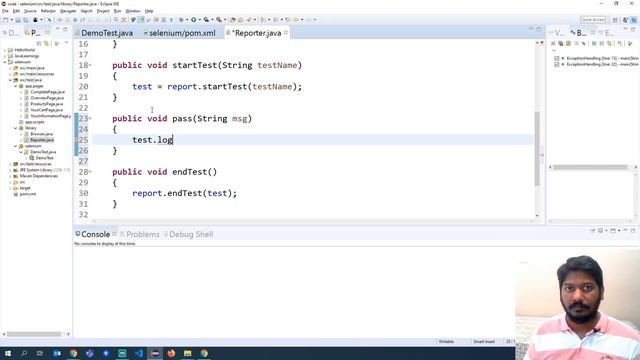
Task: Click Smart Insert in the status bar
Action: tap(484, 342)
